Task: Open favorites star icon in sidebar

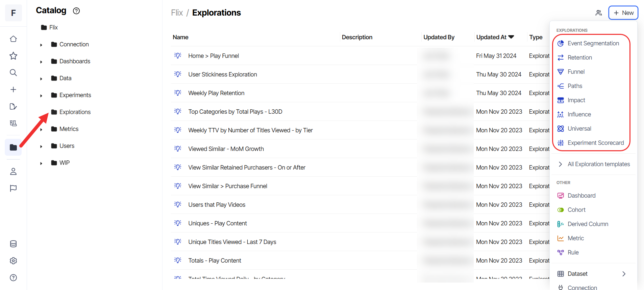Action: [13, 56]
